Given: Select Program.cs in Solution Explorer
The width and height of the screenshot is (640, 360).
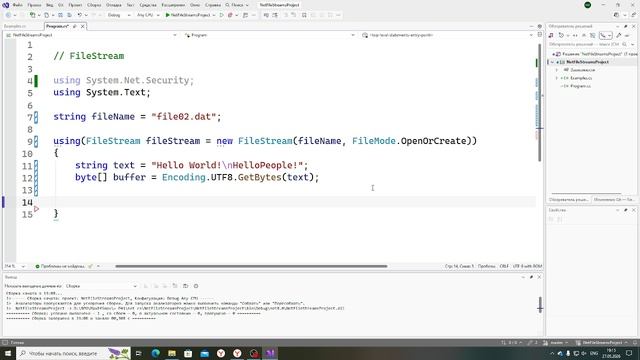Looking at the screenshot, I should pos(580,86).
